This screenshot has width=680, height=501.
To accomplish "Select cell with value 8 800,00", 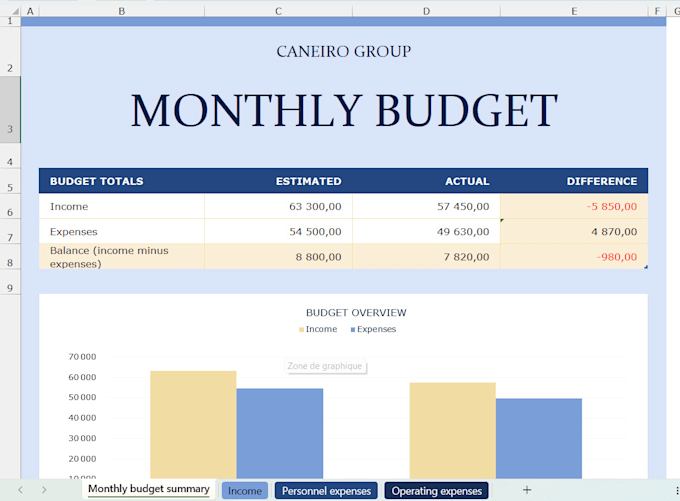I will tap(278, 256).
